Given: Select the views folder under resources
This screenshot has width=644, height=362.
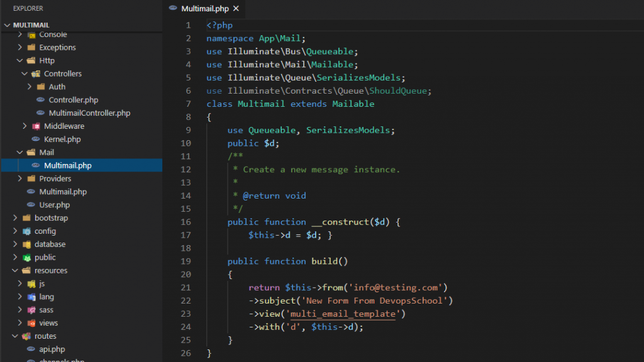Looking at the screenshot, I should pyautogui.click(x=48, y=323).
